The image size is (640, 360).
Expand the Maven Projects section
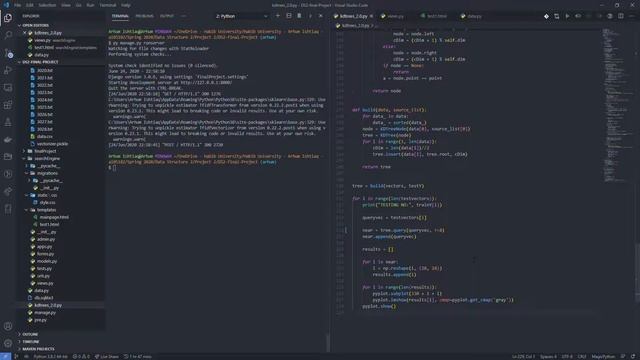60,349
